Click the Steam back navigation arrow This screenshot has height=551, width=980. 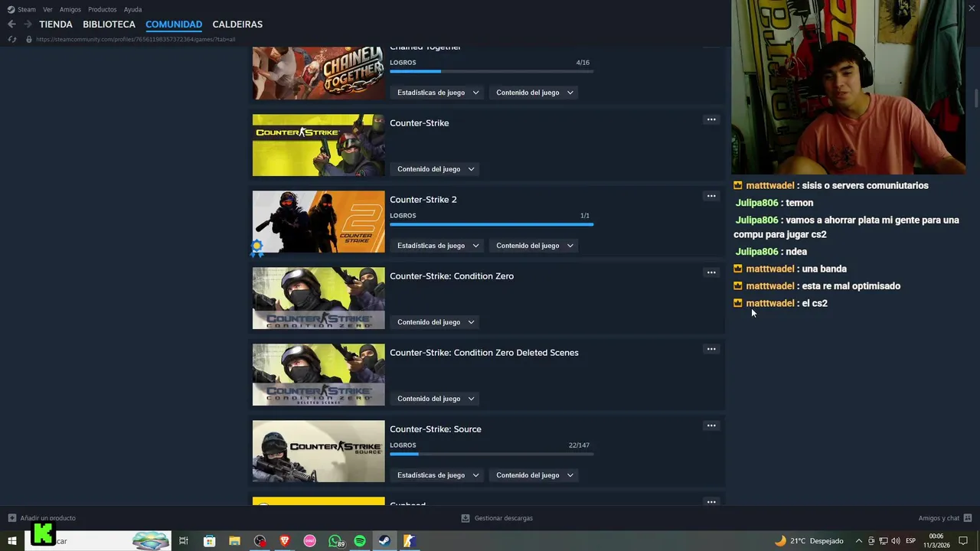coord(11,24)
